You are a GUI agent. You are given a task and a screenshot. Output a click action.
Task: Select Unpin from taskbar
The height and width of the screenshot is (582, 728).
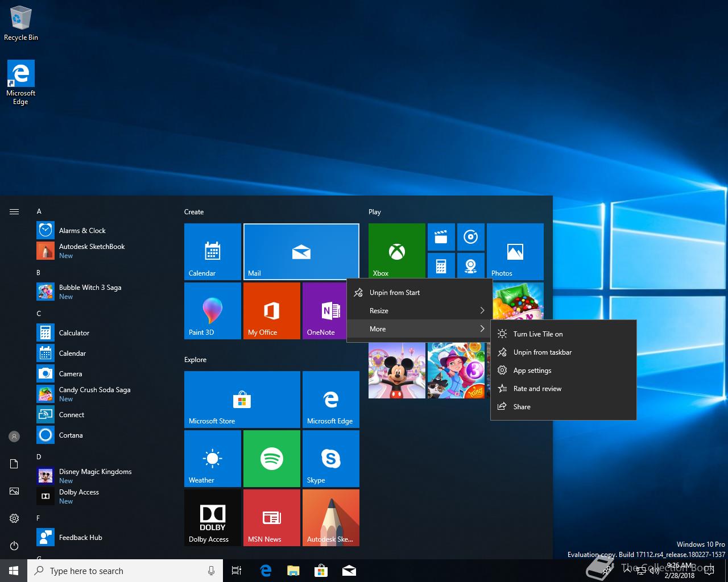tap(564, 352)
